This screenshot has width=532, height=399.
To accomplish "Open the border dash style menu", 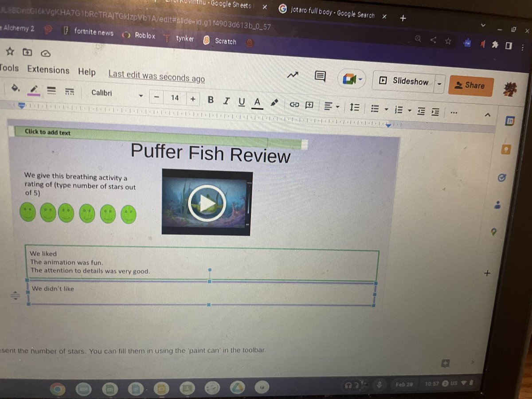I will pyautogui.click(x=69, y=92).
